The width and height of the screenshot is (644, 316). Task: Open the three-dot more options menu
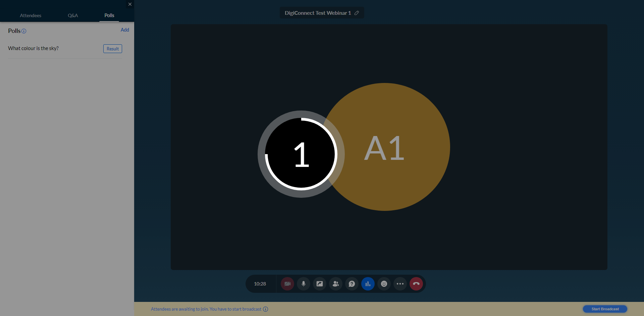pos(400,284)
